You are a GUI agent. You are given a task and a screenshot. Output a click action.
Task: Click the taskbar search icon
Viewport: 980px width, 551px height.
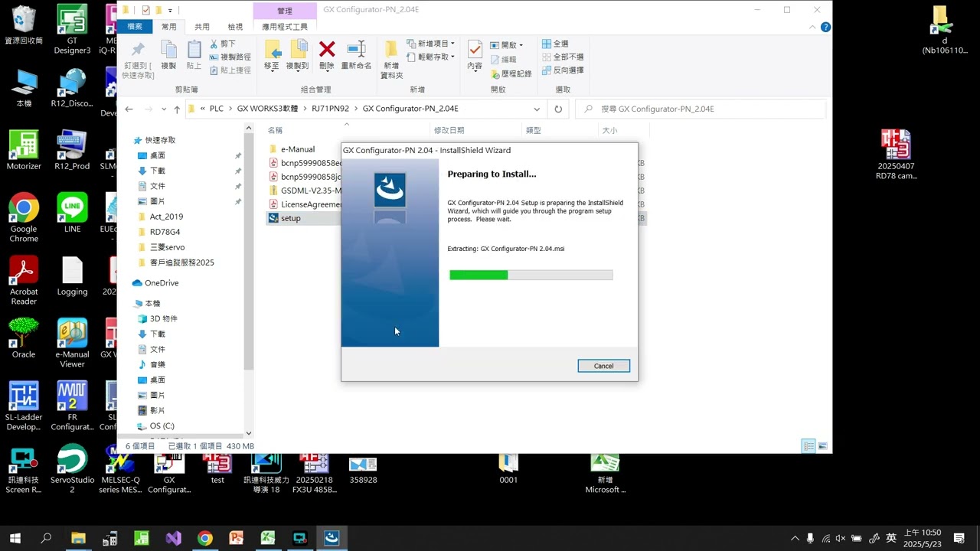pos(46,538)
